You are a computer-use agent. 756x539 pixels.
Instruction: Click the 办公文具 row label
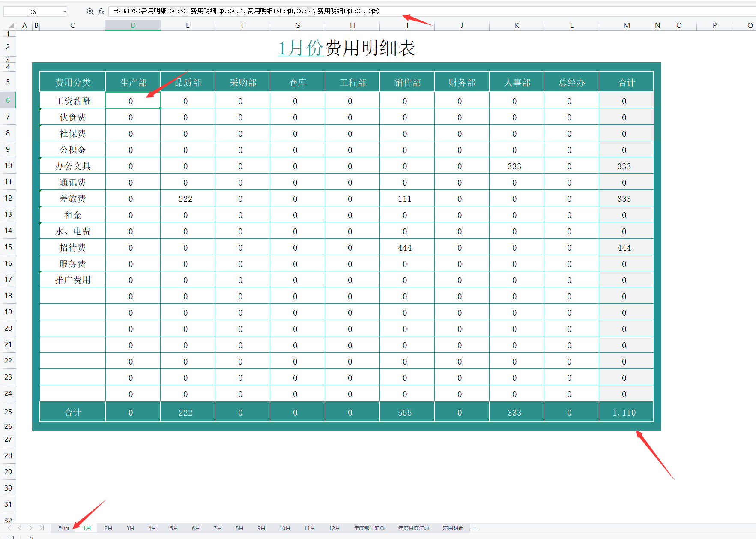pyautogui.click(x=73, y=166)
